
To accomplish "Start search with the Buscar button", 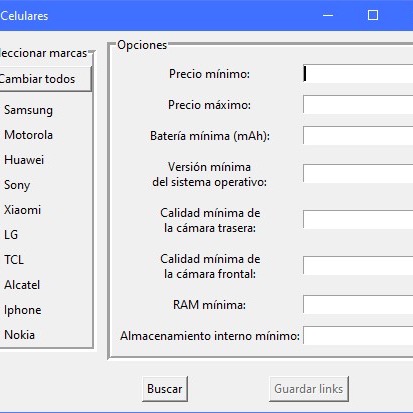I will (x=165, y=389).
